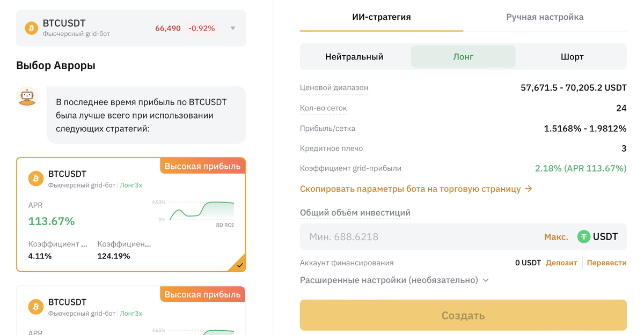The image size is (644, 335).
Task: Switch to Ручная настройка tab
Action: [x=545, y=17]
